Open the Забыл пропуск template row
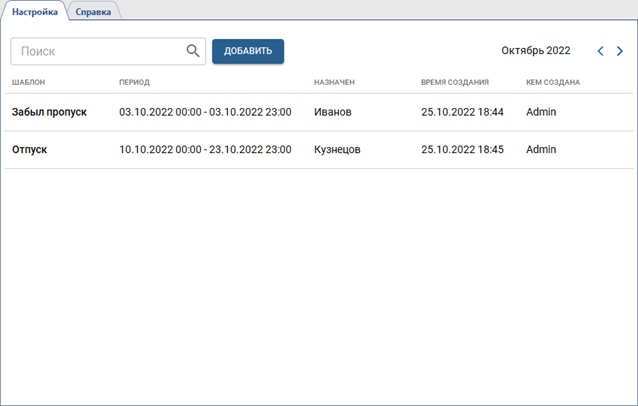Image resolution: width=638 pixels, height=406 pixels. tap(49, 112)
